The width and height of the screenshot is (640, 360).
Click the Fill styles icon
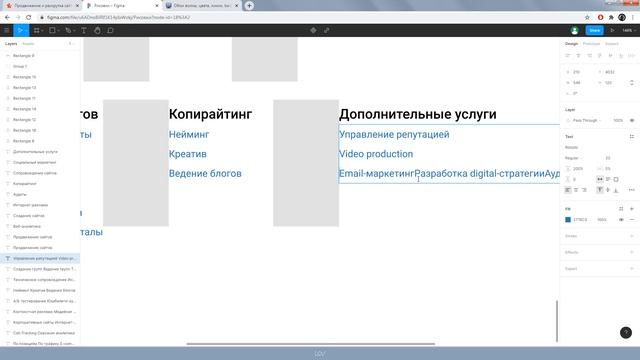click(x=621, y=209)
